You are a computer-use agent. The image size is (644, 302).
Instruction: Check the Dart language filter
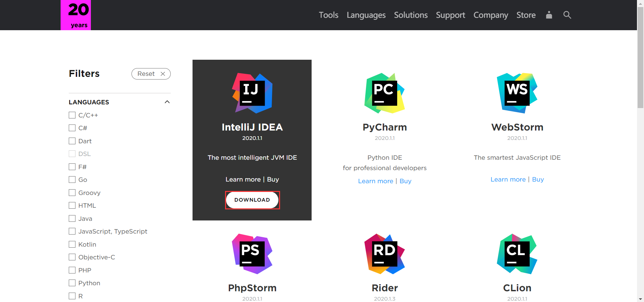72,141
